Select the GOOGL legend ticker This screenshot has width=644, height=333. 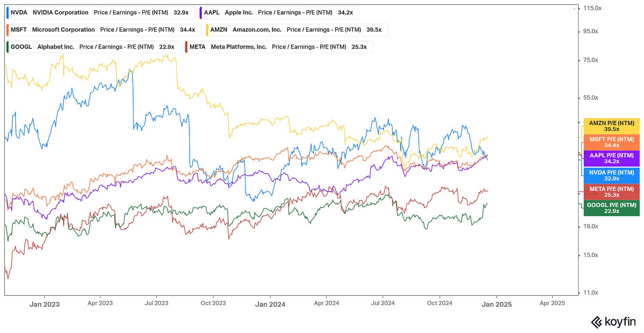click(x=21, y=46)
